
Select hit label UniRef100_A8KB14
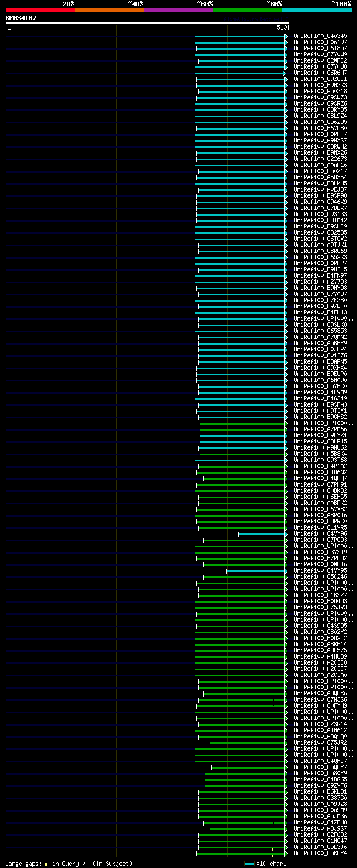point(320,644)
